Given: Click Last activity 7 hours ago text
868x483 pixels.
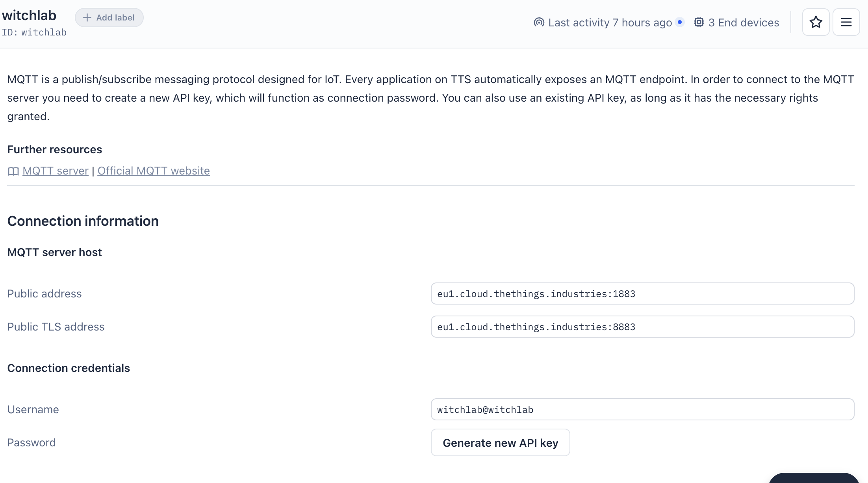Looking at the screenshot, I should tap(610, 23).
